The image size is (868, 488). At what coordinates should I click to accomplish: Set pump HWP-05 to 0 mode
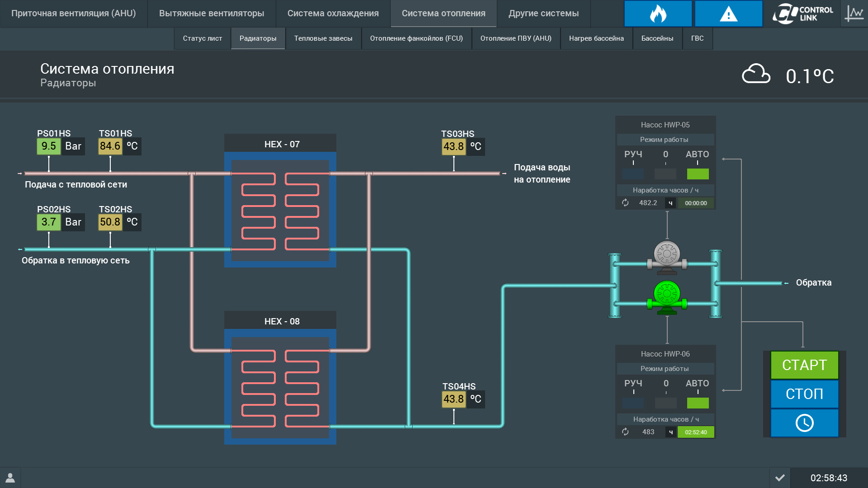(665, 174)
